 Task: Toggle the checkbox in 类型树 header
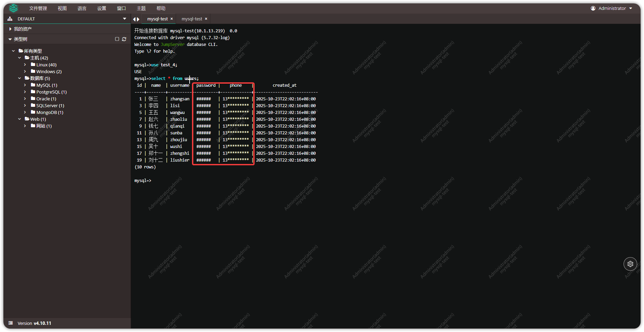click(x=117, y=39)
